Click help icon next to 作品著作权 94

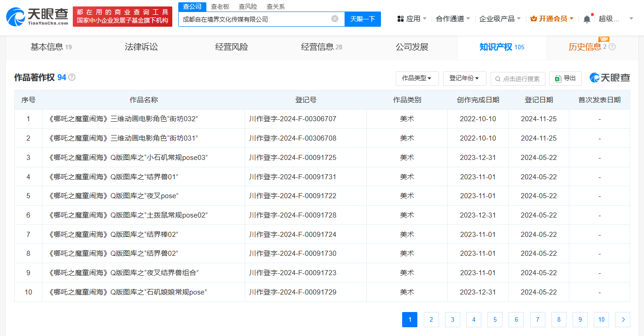[x=72, y=77]
